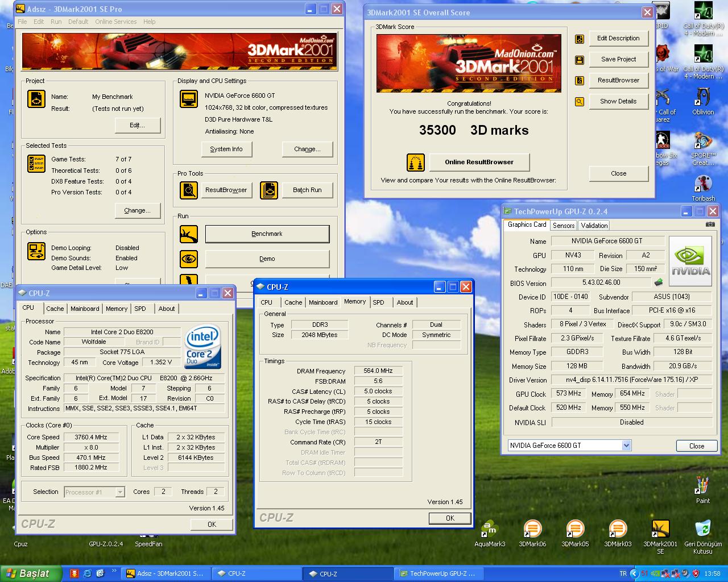The height and width of the screenshot is (582, 728).
Task: Switch to Validation tab in GPU-Z
Action: [x=594, y=226]
